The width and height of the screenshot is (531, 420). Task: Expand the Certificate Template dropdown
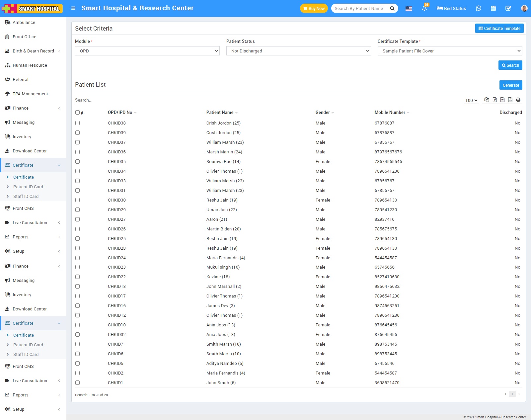coord(450,51)
